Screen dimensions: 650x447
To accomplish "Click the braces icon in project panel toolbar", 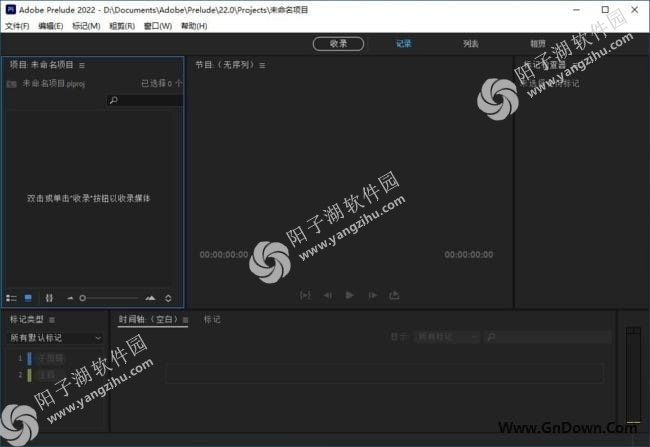I will click(49, 298).
